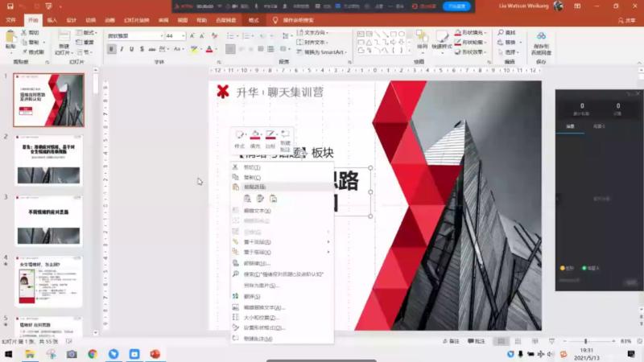
Task: Apply the text highlight color
Action: click(x=194, y=49)
